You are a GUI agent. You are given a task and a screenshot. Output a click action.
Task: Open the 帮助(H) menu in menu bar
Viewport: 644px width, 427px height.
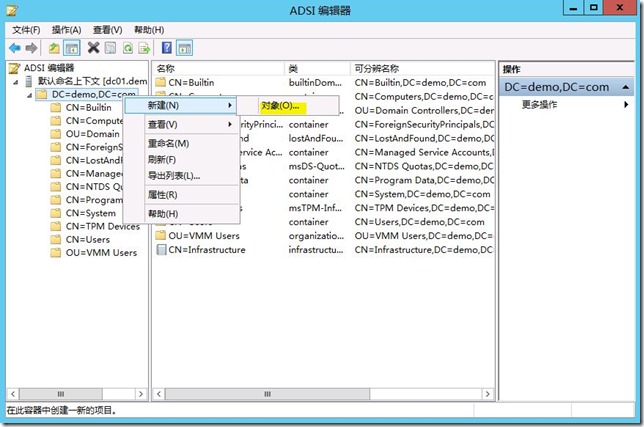point(149,30)
